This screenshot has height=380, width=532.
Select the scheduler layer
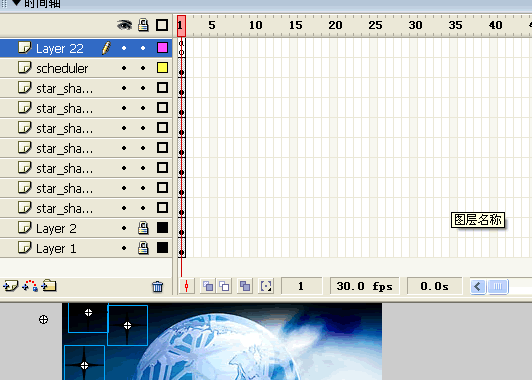(x=86, y=68)
